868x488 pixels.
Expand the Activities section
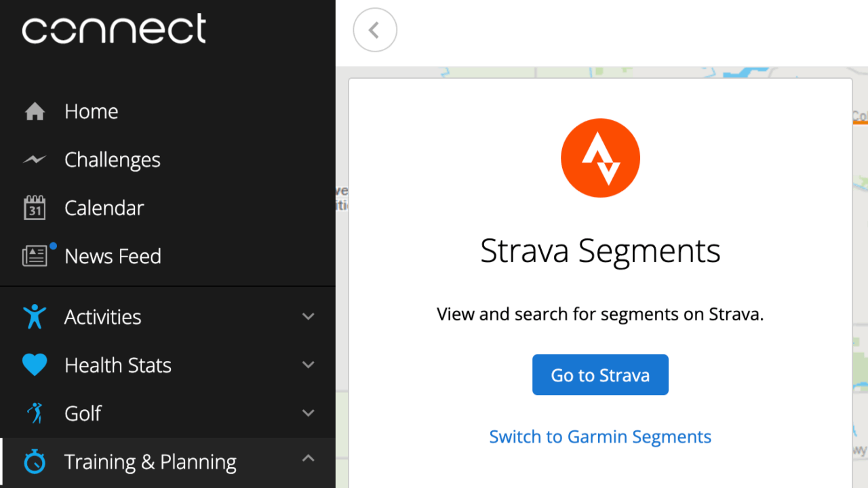(x=309, y=316)
